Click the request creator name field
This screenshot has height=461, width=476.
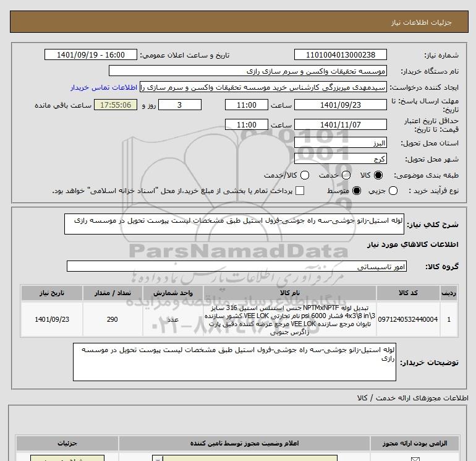click(x=263, y=87)
